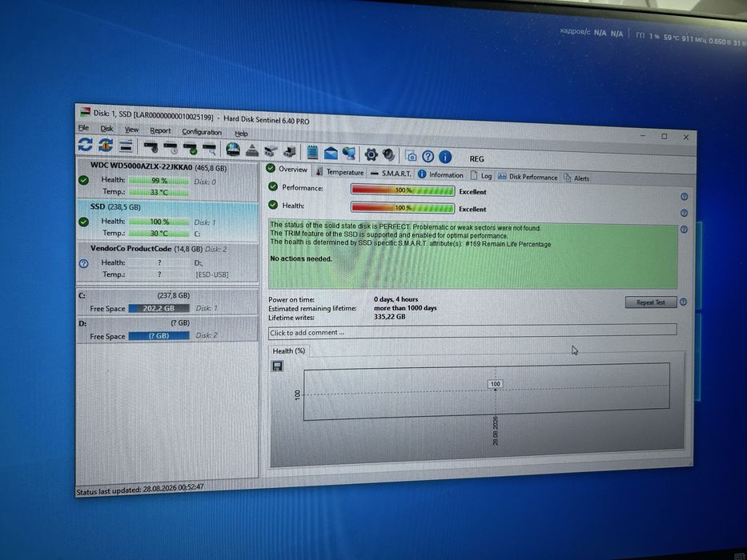
Task: Open the Disk menu
Action: tap(106, 129)
